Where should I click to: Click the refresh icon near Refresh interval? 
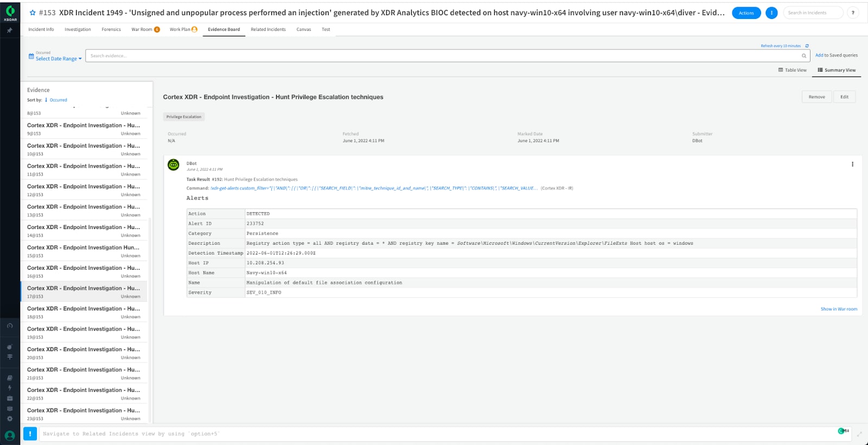807,46
